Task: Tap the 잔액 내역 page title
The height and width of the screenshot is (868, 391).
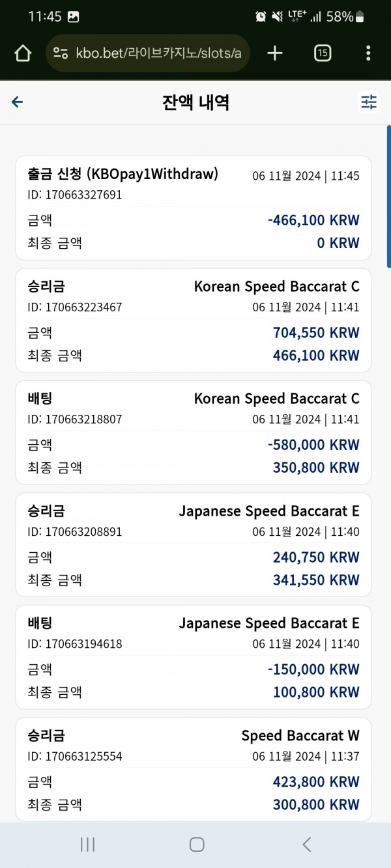Action: pyautogui.click(x=195, y=102)
